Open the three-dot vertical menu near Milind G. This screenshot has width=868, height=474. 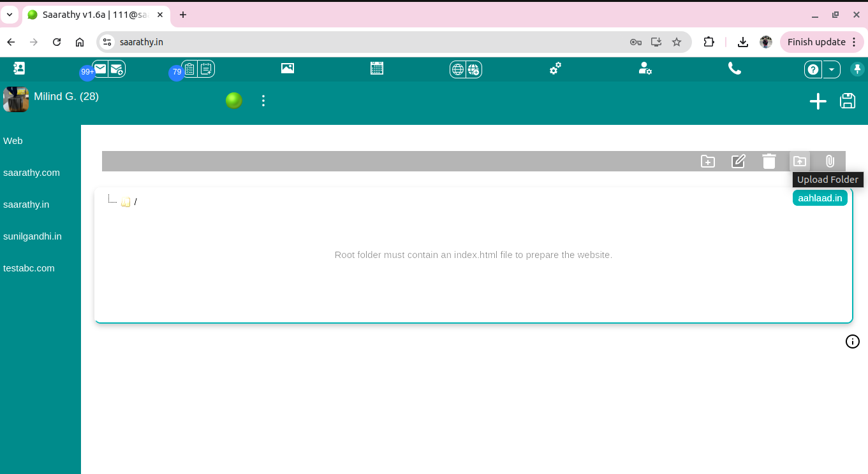pyautogui.click(x=263, y=100)
